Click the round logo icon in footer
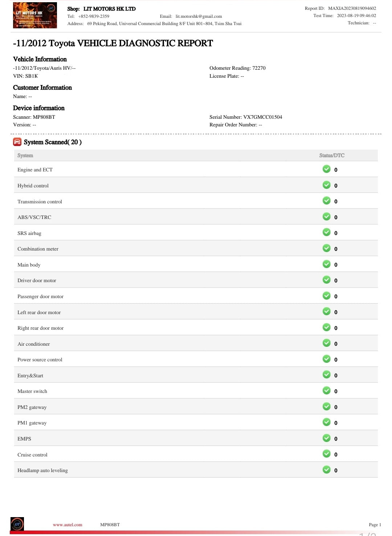Screen dimensions: 392x536 tap(17, 524)
